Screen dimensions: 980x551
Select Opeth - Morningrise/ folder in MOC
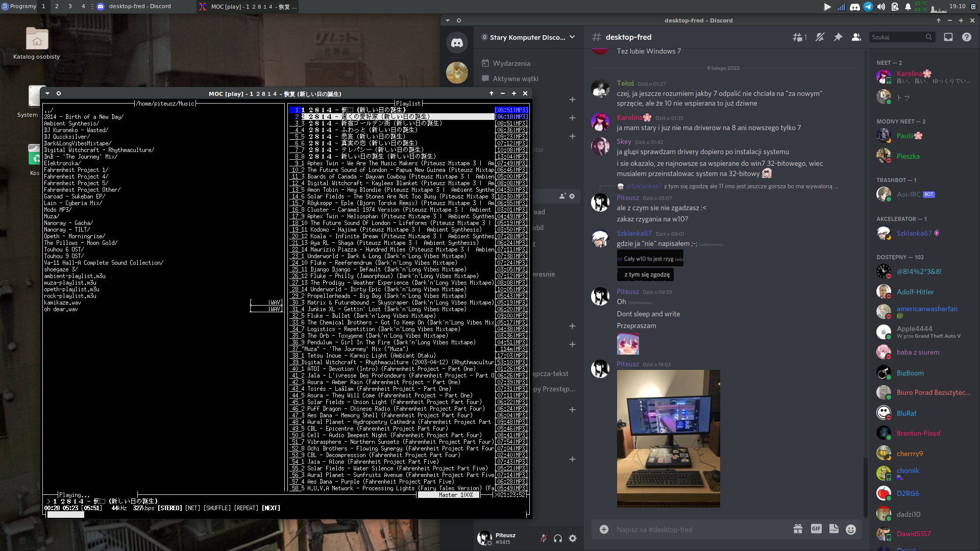coord(75,236)
